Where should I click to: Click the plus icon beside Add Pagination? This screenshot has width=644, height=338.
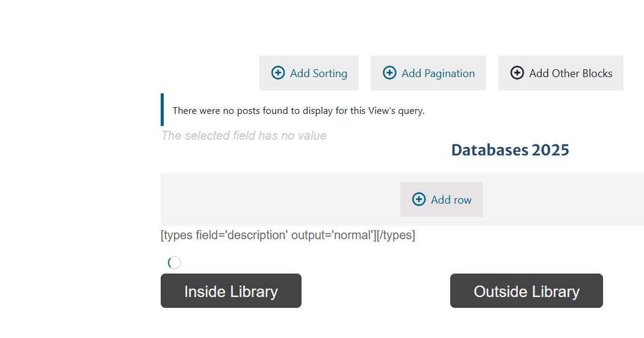389,73
